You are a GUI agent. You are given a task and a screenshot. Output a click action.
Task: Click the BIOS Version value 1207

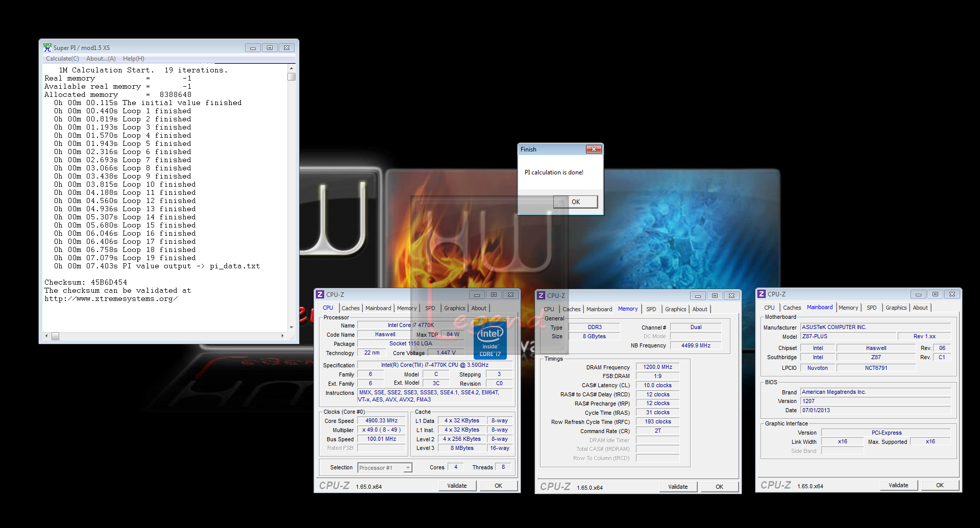875,401
